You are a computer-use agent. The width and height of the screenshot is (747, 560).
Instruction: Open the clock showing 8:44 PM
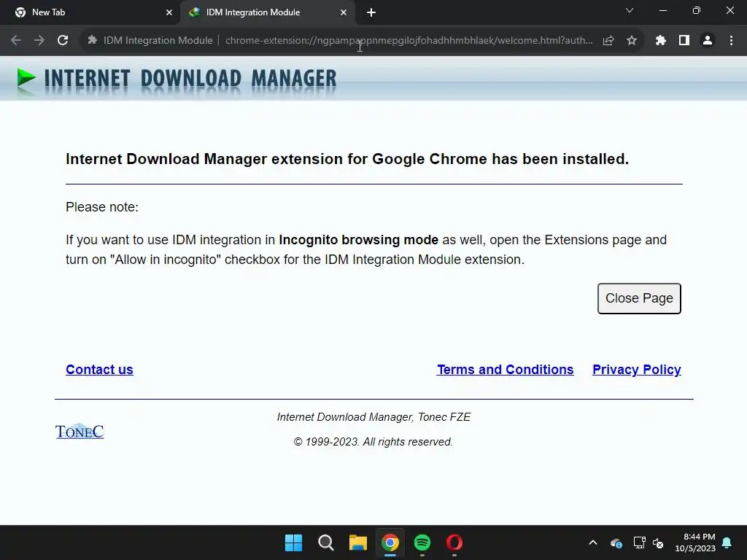pos(695,542)
